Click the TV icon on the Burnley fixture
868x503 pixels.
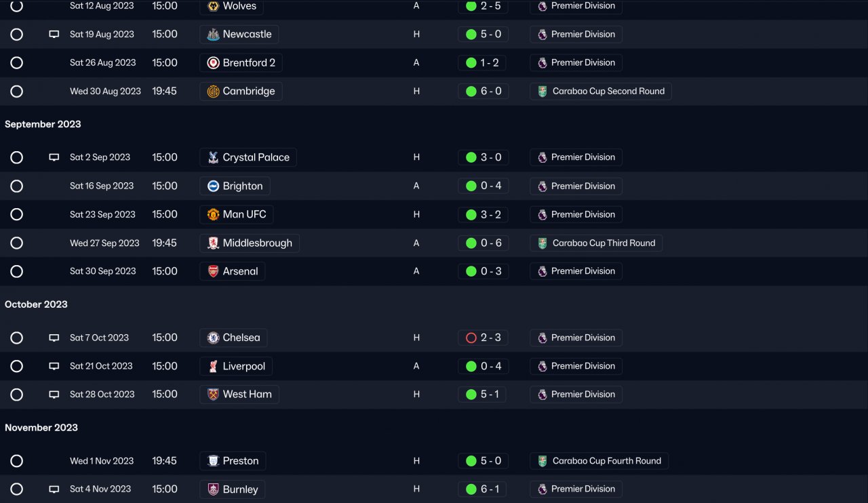54,489
